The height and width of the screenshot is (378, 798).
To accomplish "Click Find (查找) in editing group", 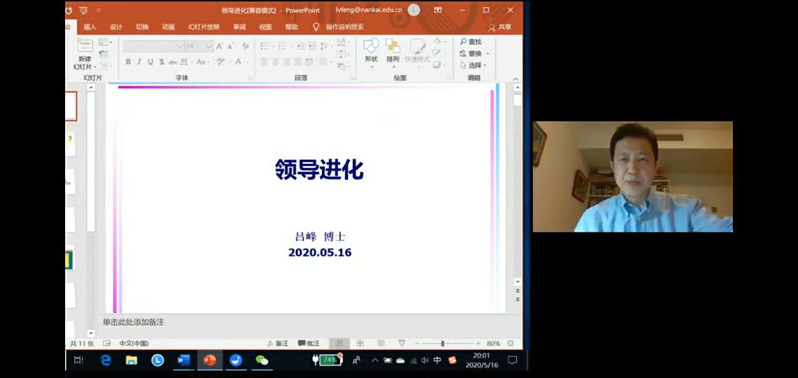I will pyautogui.click(x=471, y=42).
